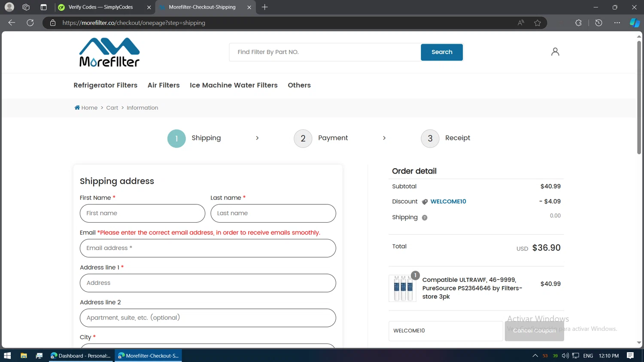This screenshot has height=362, width=644.
Task: Click the Information breadcrumb text
Action: click(142, 108)
